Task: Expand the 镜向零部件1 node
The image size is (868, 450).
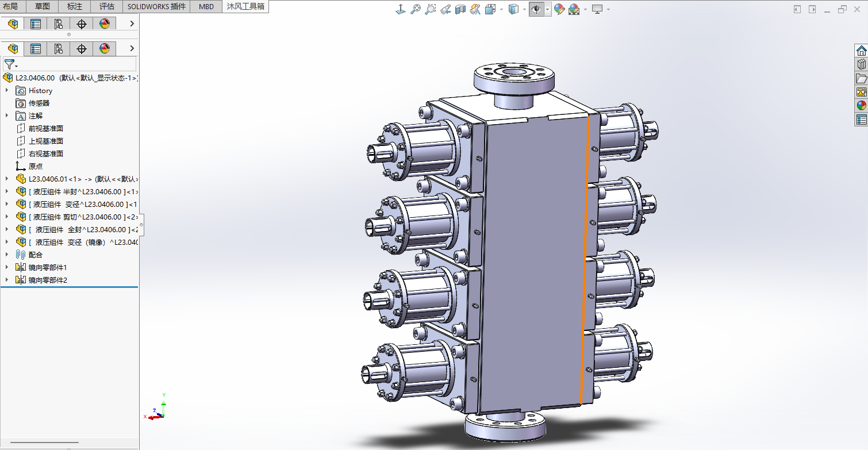Action: point(7,267)
